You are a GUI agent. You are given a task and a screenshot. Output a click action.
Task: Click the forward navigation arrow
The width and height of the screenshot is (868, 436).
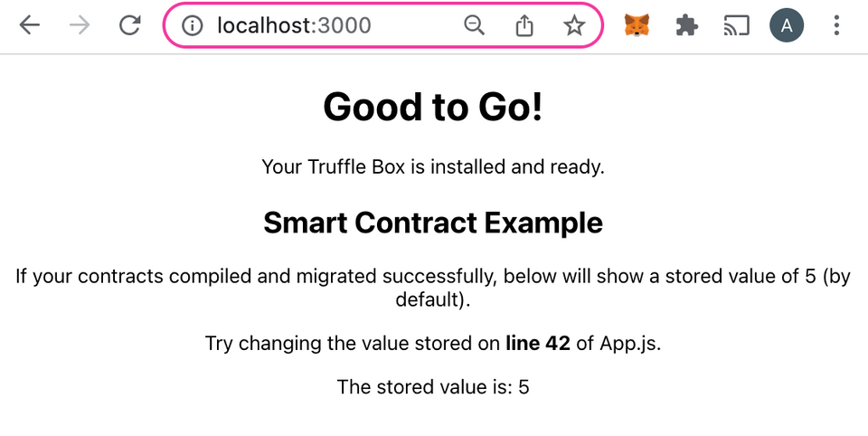[x=80, y=25]
